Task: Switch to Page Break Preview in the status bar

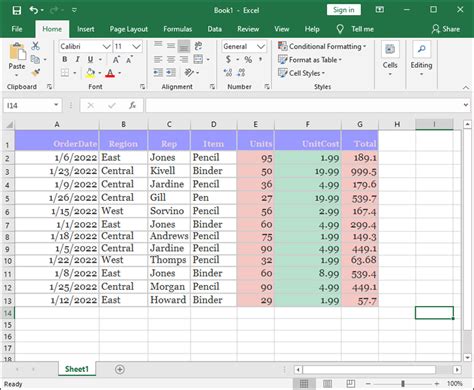Action: [x=351, y=384]
